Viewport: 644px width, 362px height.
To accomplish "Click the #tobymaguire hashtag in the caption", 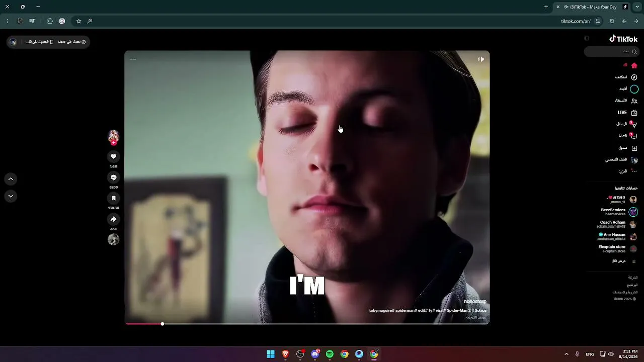I will pos(381,311).
